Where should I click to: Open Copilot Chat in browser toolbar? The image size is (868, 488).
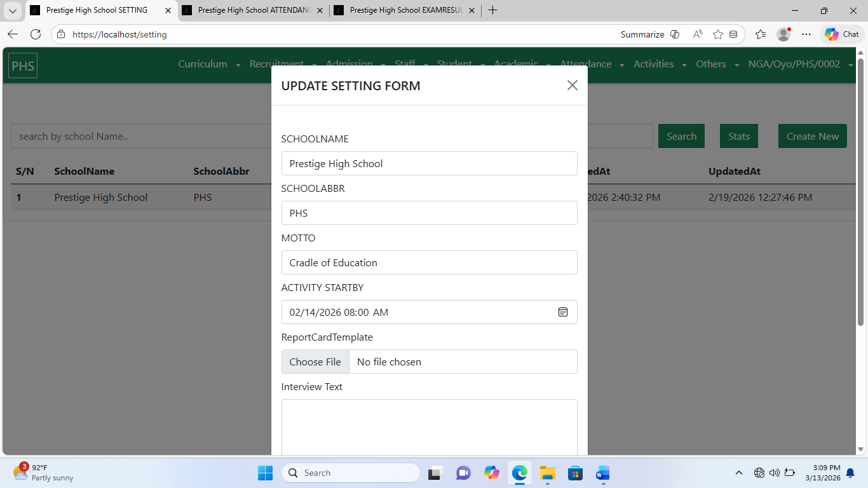click(x=842, y=34)
